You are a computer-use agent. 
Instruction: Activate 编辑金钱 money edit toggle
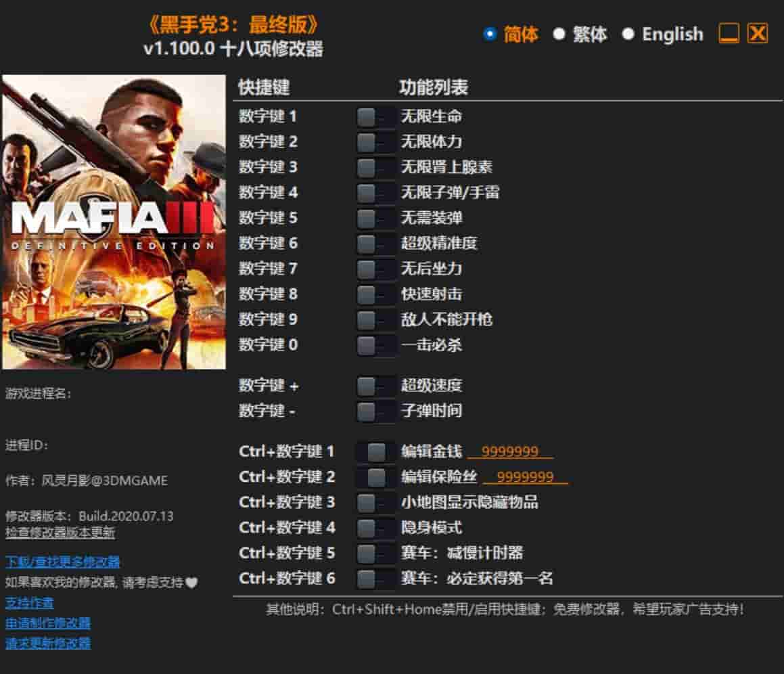coord(375,452)
